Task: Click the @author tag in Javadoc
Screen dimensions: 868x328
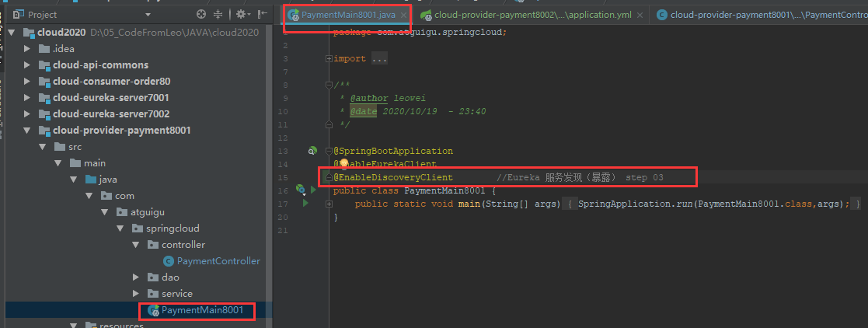Action: tap(369, 98)
